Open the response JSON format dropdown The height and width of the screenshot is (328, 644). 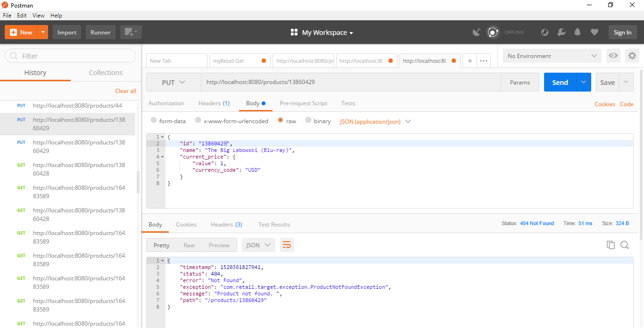(258, 245)
